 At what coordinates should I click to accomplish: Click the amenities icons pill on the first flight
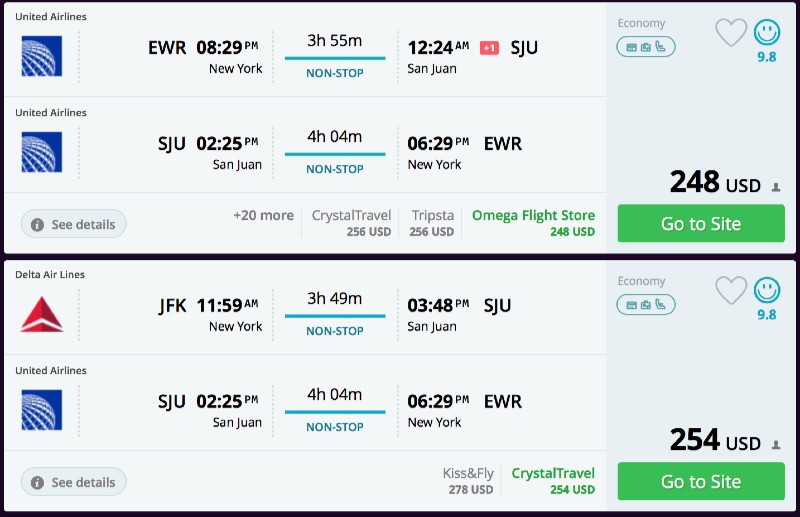646,46
